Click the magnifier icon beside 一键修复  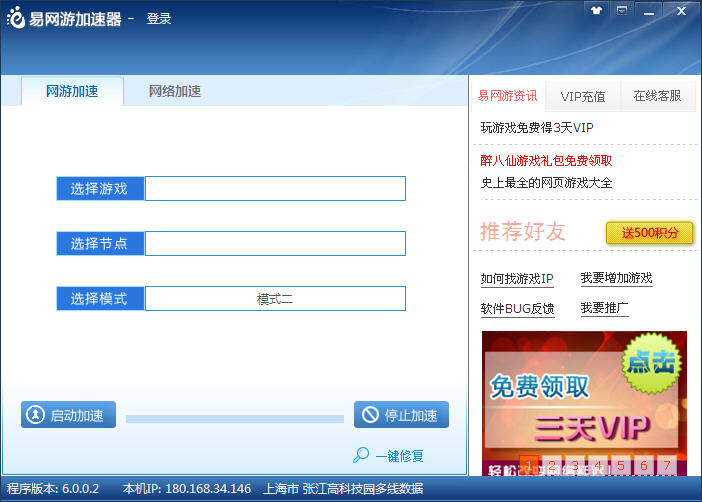tap(361, 455)
